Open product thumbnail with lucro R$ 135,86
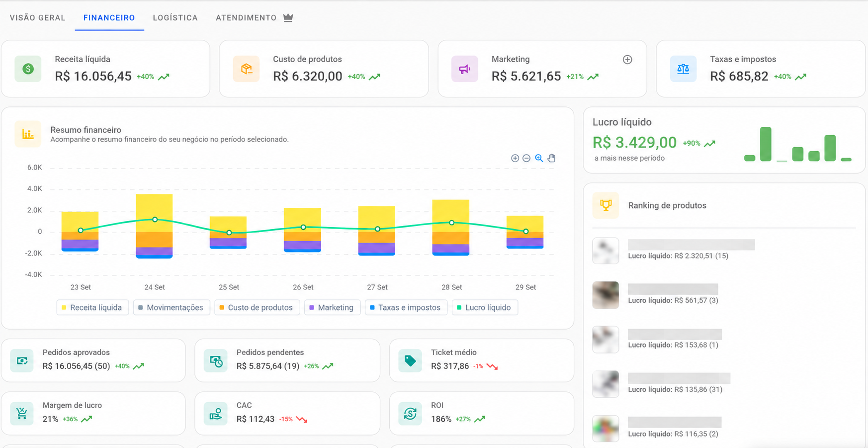Screen dimensions: 868x448 (606, 384)
